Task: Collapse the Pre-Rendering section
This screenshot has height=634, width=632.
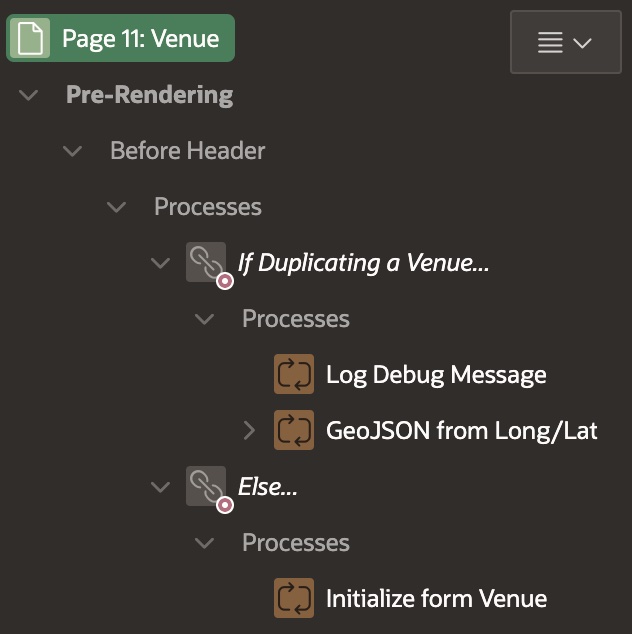Action: click(x=29, y=95)
